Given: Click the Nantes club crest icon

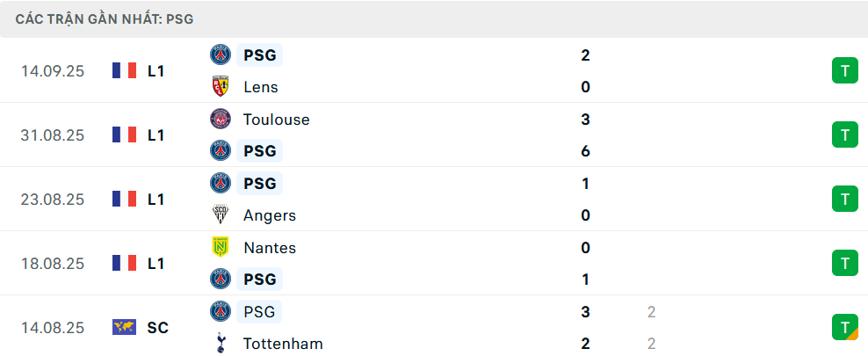Looking at the screenshot, I should coord(220,248).
